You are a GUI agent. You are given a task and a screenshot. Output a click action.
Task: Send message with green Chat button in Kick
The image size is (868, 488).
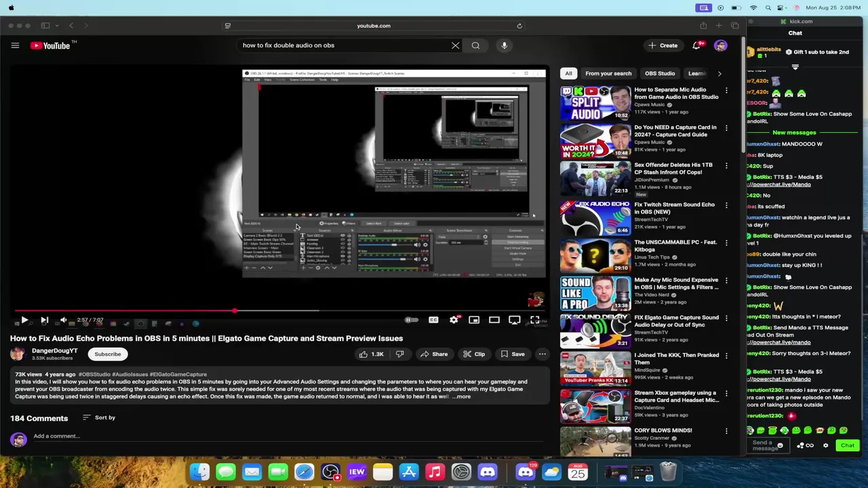pos(848,445)
